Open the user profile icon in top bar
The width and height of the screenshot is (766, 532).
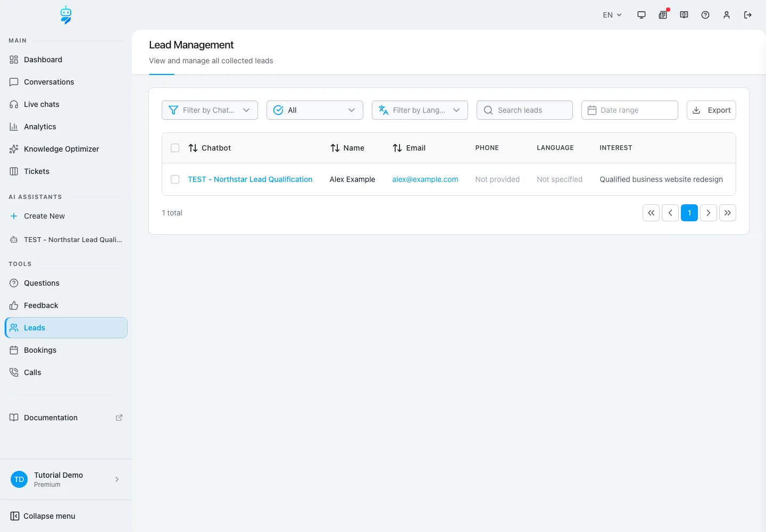(727, 15)
